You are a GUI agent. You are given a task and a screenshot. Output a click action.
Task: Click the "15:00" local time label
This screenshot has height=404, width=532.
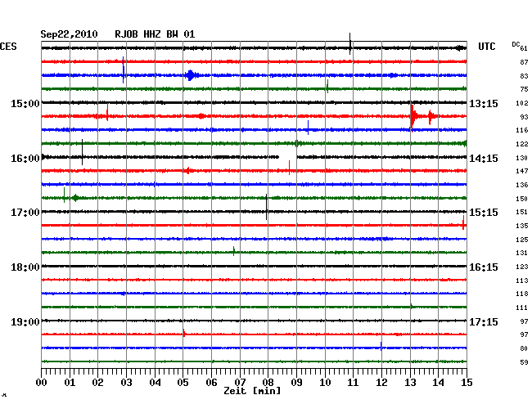click(x=25, y=103)
